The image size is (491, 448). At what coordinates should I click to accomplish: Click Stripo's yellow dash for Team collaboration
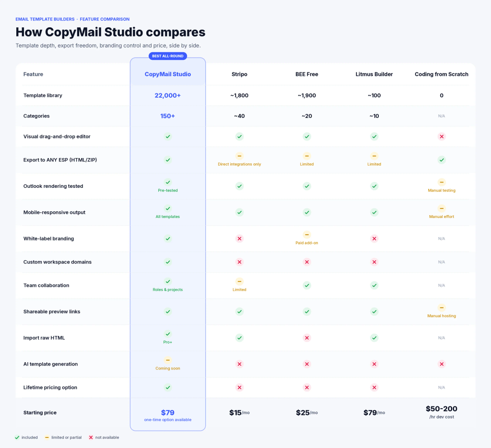239,281
